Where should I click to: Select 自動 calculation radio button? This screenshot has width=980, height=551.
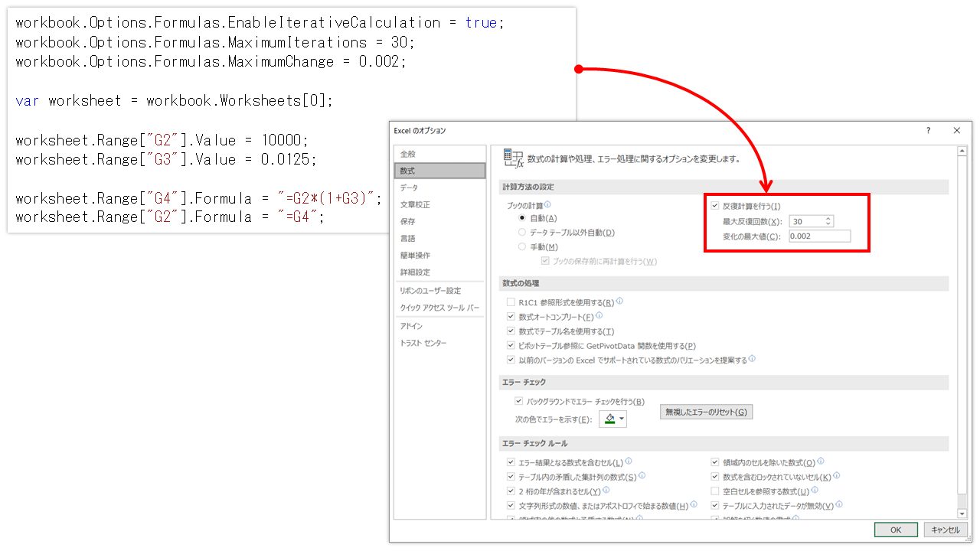coord(522,218)
